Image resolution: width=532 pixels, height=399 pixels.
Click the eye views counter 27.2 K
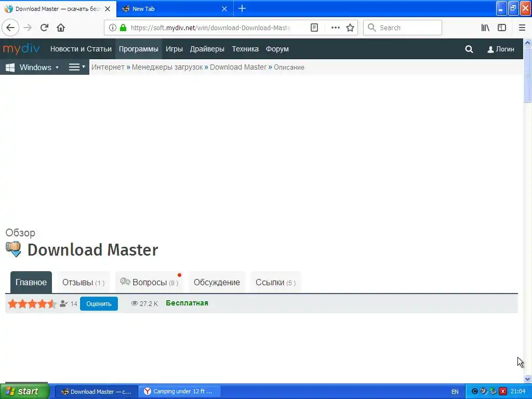pyautogui.click(x=144, y=303)
